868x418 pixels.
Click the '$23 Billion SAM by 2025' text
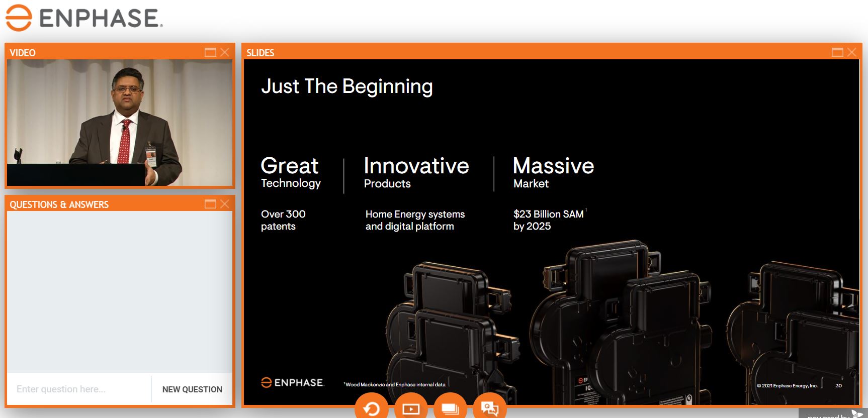coord(549,220)
